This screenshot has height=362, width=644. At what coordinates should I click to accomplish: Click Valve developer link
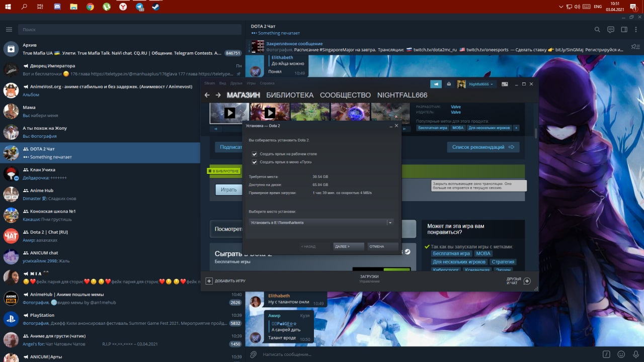point(455,107)
